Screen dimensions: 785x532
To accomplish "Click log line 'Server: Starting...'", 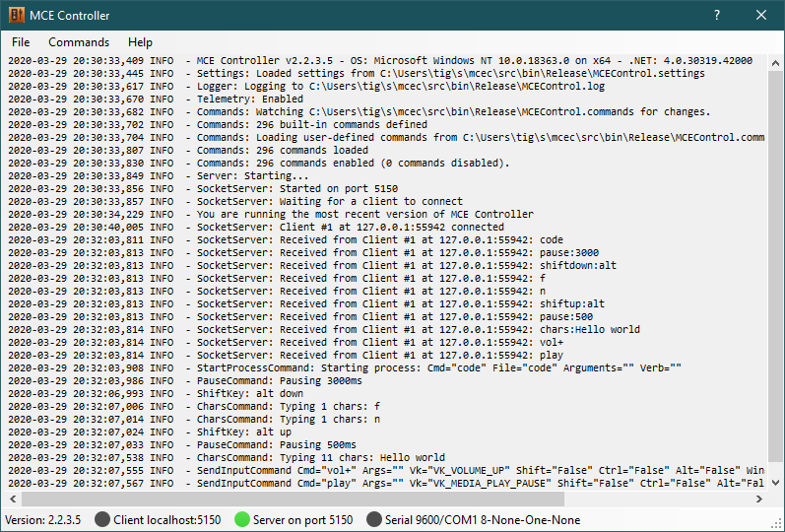I will coord(159,175).
